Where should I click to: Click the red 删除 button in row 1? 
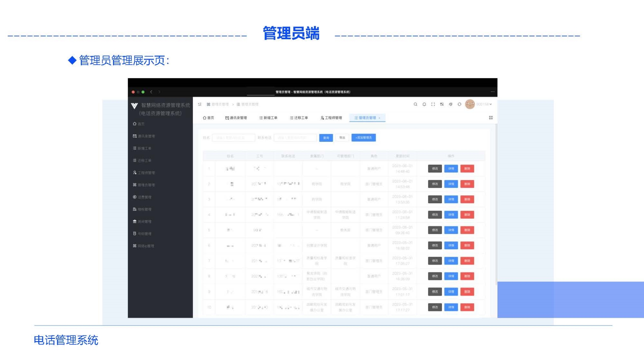tap(467, 169)
